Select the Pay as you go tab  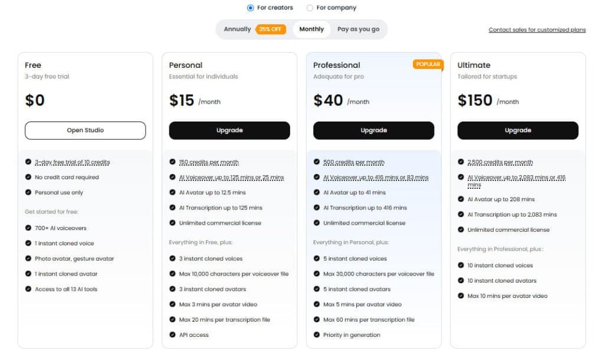358,29
